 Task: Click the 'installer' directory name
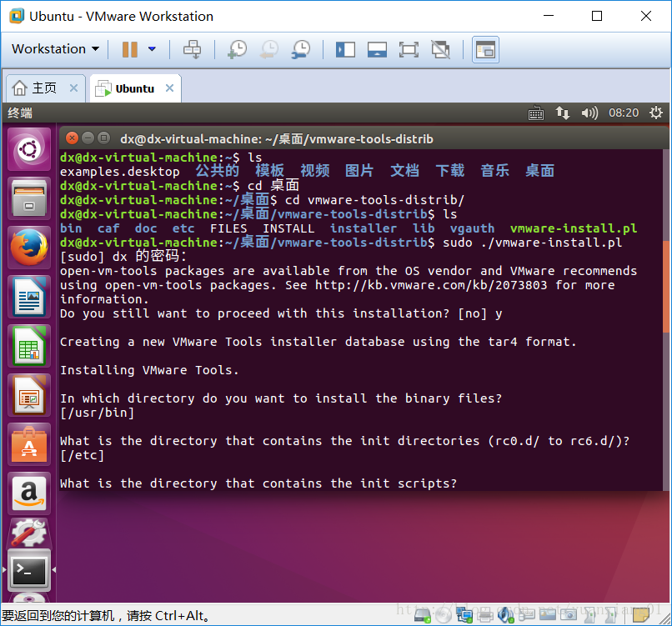(x=364, y=228)
